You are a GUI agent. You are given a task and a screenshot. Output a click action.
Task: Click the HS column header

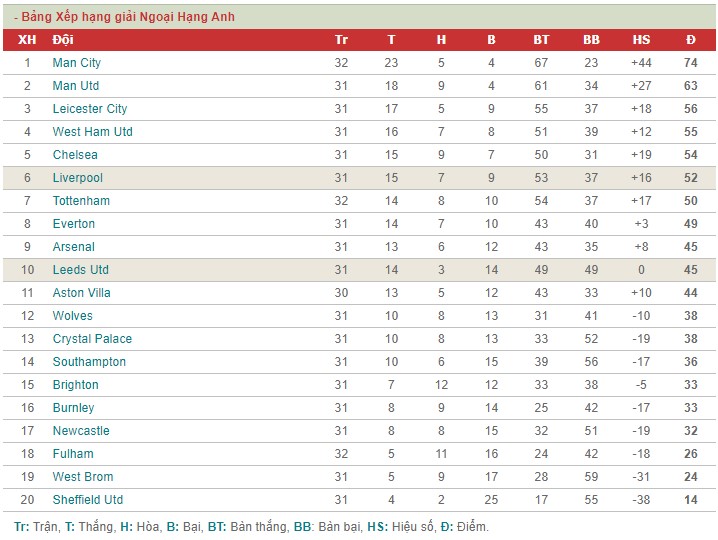point(641,40)
